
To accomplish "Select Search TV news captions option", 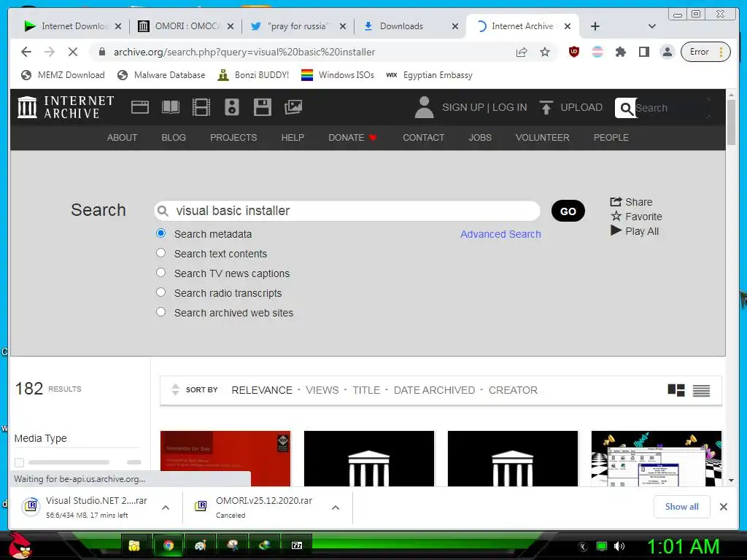I will [161, 273].
